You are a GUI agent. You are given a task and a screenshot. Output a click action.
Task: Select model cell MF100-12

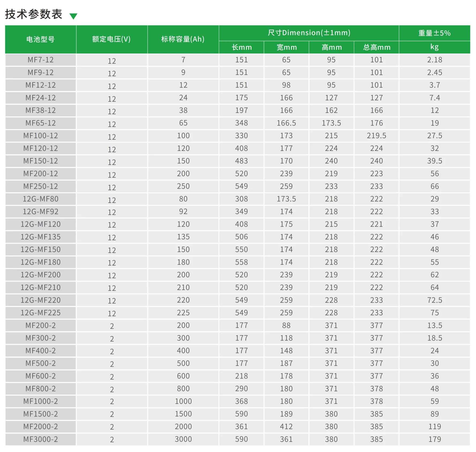pyautogui.click(x=41, y=136)
